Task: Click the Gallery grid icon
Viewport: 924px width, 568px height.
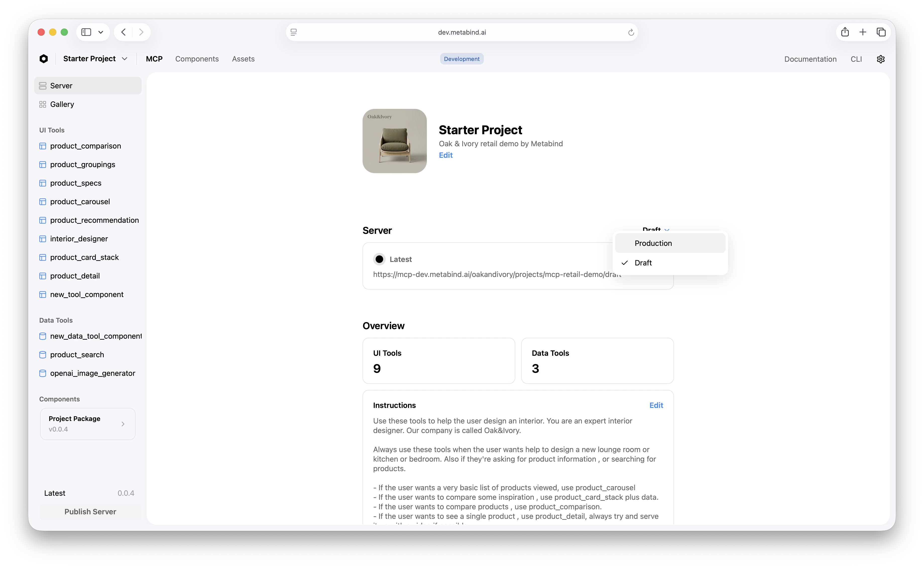Action: point(43,104)
